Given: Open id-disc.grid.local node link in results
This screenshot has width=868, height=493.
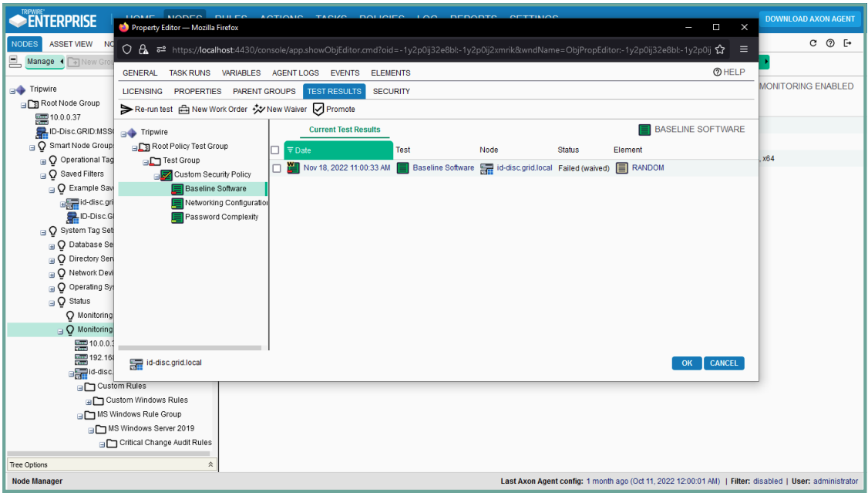Looking at the screenshot, I should coord(524,168).
